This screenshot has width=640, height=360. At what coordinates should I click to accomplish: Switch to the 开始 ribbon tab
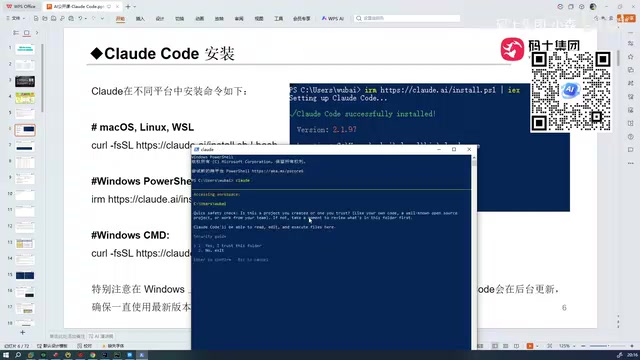[x=120, y=19]
